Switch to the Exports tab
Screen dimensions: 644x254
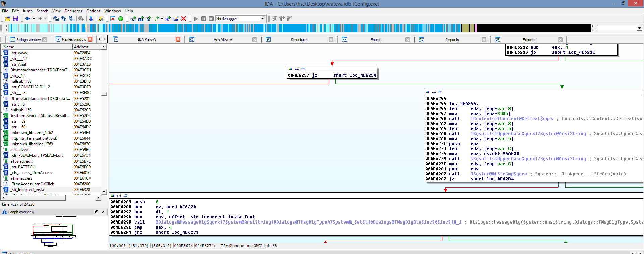pyautogui.click(x=529, y=40)
